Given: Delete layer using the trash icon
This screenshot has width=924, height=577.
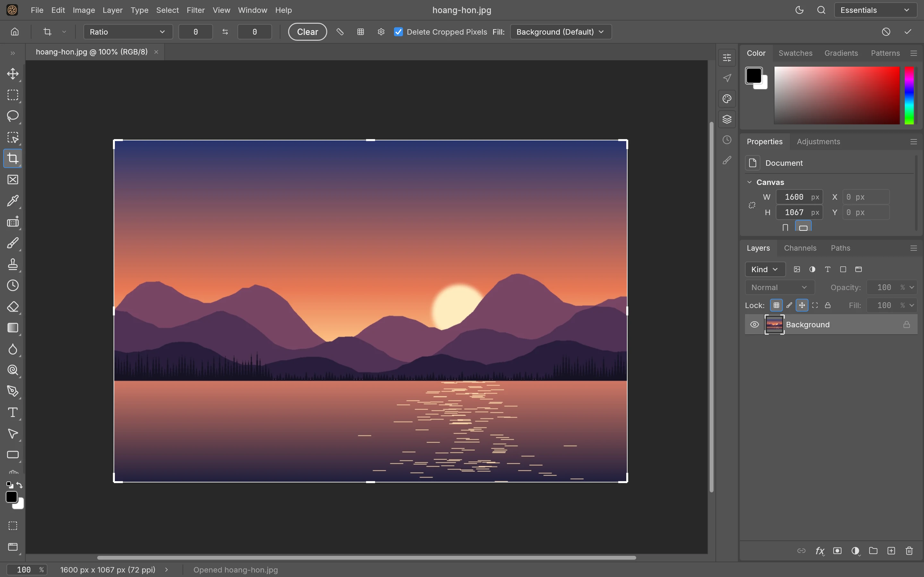Looking at the screenshot, I should (x=909, y=551).
